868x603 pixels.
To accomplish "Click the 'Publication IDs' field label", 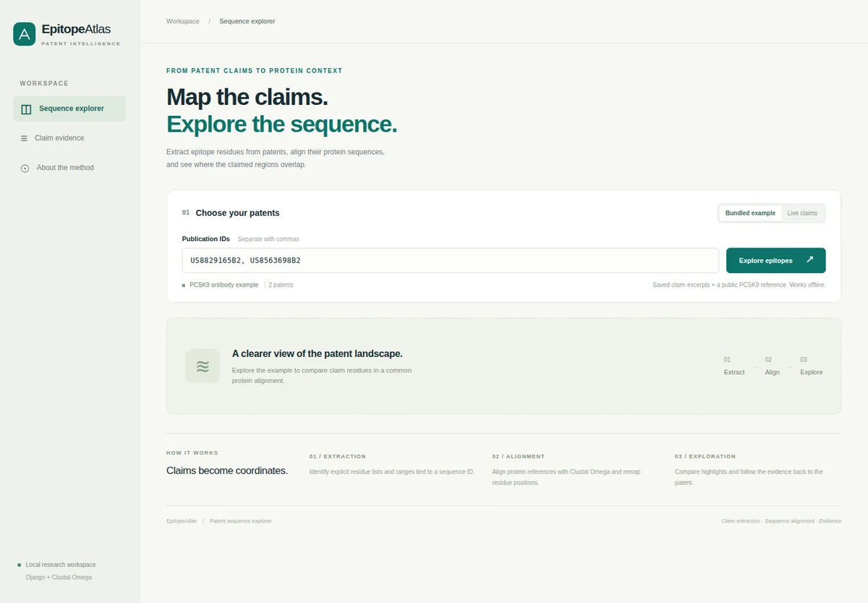I will pyautogui.click(x=206, y=239).
